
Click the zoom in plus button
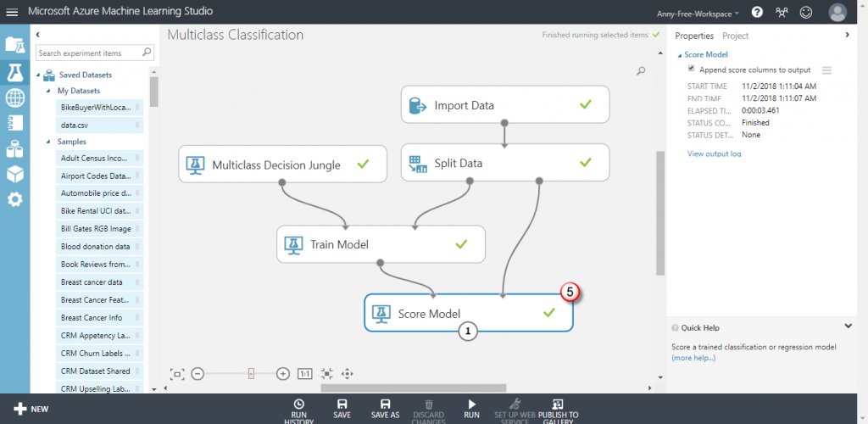point(283,374)
